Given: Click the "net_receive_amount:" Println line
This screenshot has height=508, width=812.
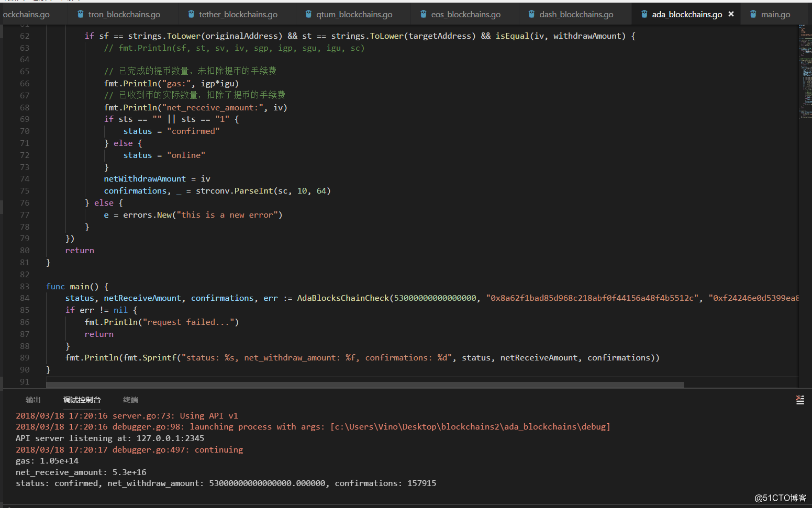Looking at the screenshot, I should [195, 108].
